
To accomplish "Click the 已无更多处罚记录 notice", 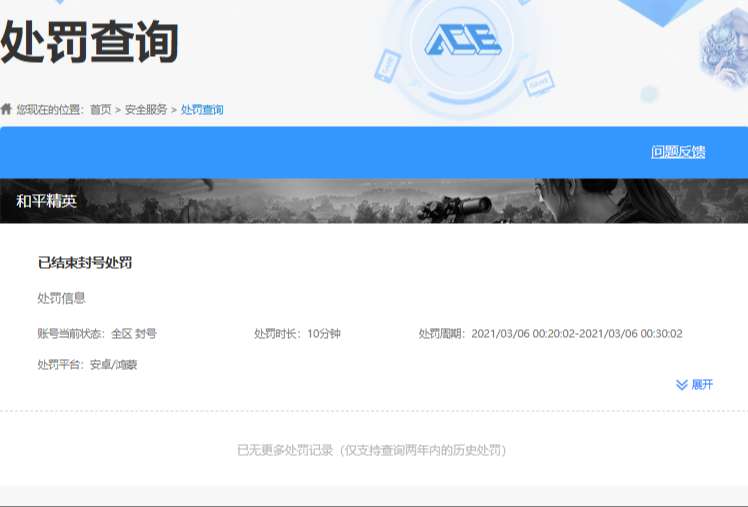I will click(372, 450).
